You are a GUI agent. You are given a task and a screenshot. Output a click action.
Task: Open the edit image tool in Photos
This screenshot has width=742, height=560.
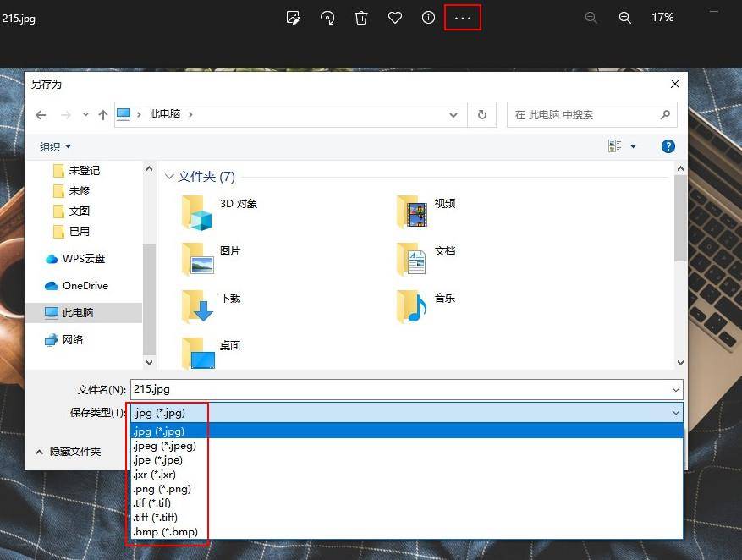click(x=294, y=18)
